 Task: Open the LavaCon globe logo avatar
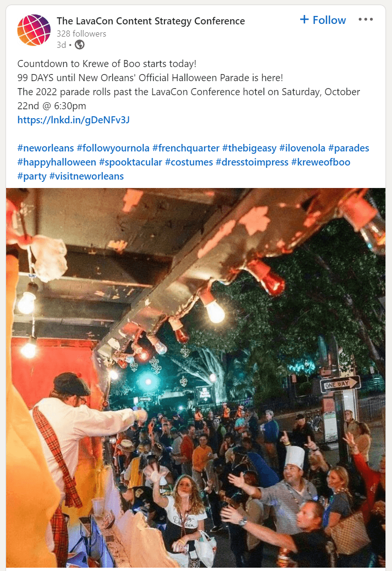coord(34,30)
